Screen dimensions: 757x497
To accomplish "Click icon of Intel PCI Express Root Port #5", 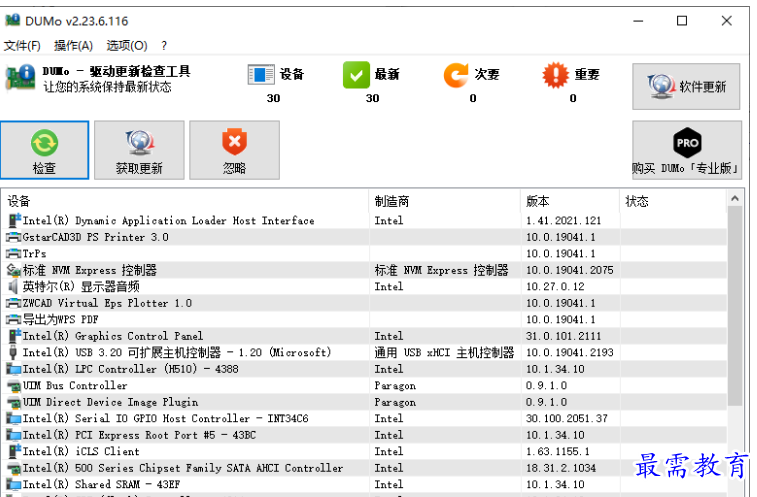I will click(14, 435).
